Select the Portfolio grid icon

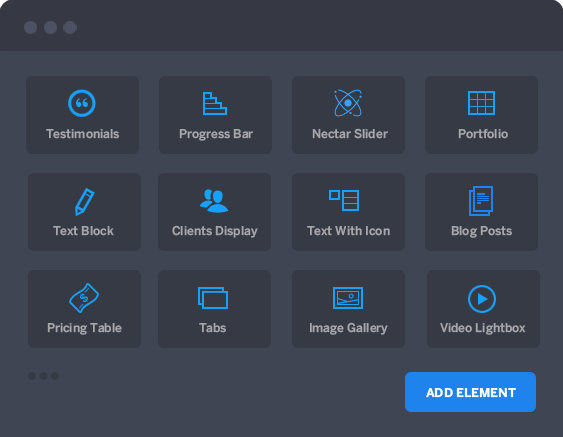(x=481, y=103)
